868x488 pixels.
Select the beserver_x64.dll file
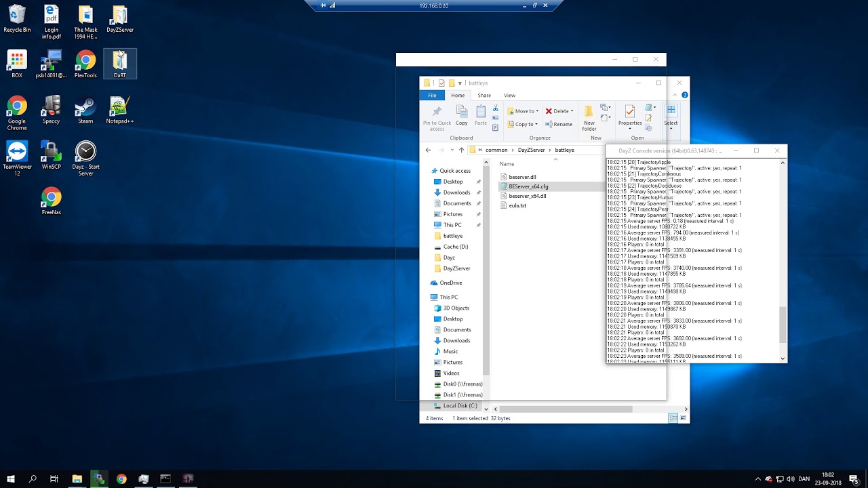coord(528,196)
